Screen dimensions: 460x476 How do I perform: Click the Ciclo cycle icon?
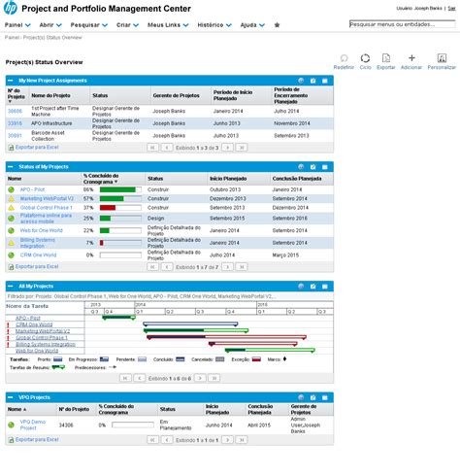[x=365, y=58]
